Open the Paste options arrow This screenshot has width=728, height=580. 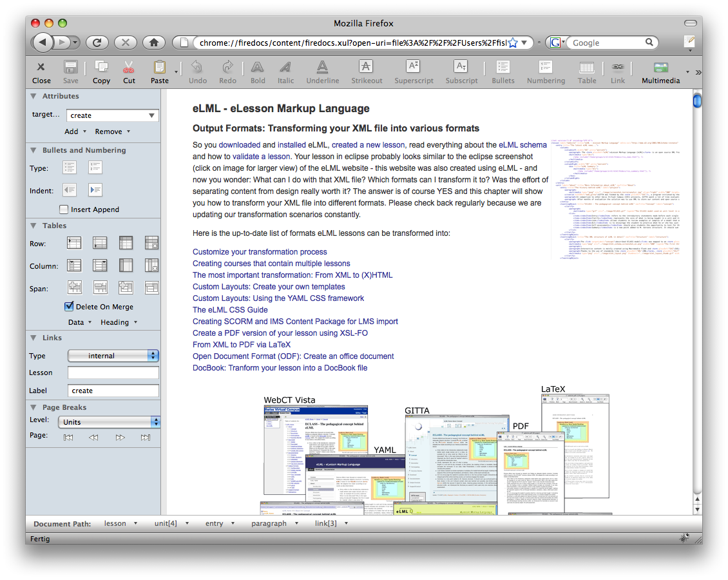click(176, 72)
